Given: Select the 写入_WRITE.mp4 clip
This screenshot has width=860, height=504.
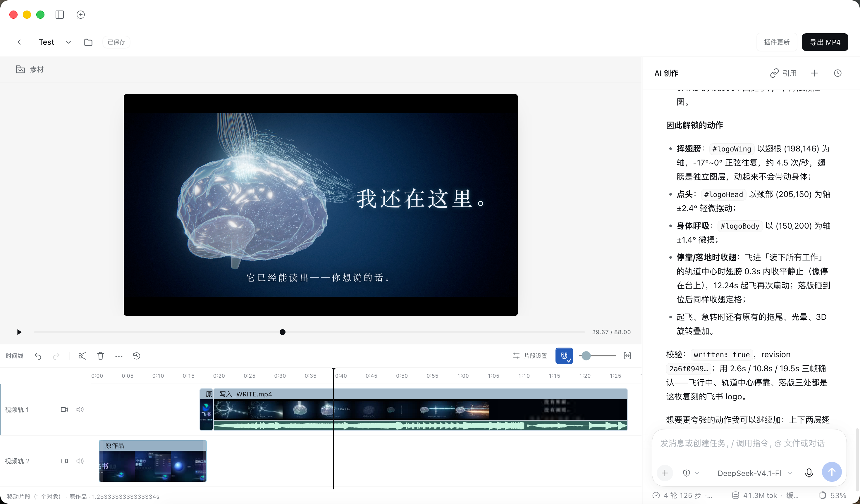Looking at the screenshot, I should pyautogui.click(x=420, y=410).
